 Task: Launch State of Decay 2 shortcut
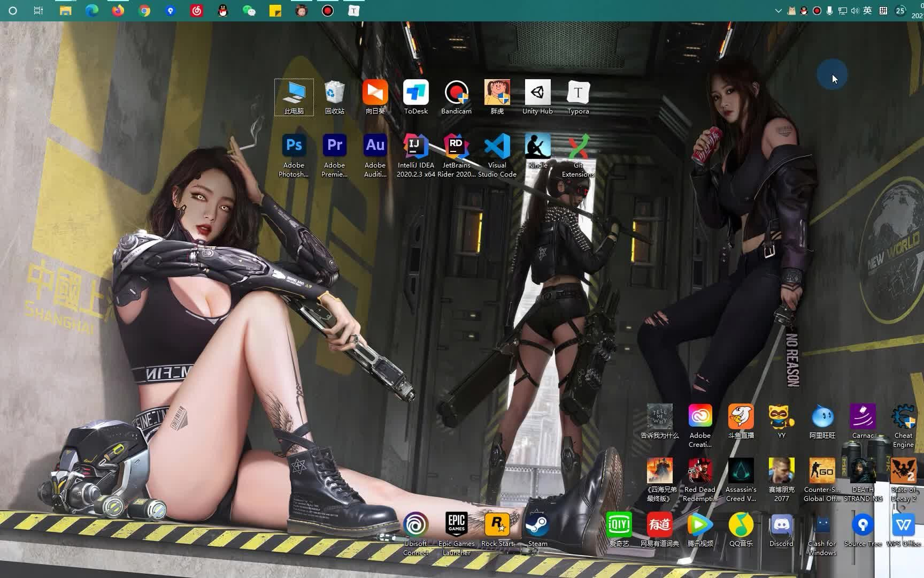pyautogui.click(x=904, y=480)
